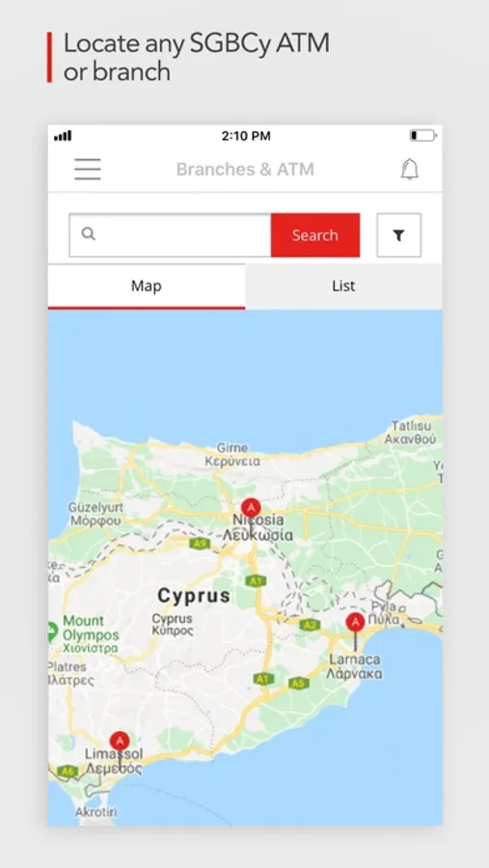
Task: Select the Larnaca red map pin
Action: (356, 623)
